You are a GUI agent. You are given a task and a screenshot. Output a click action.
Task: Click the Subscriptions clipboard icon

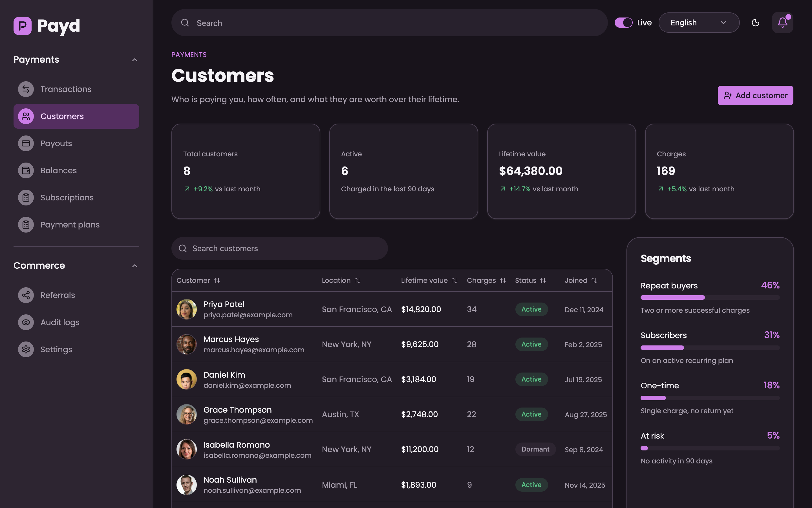pos(26,198)
